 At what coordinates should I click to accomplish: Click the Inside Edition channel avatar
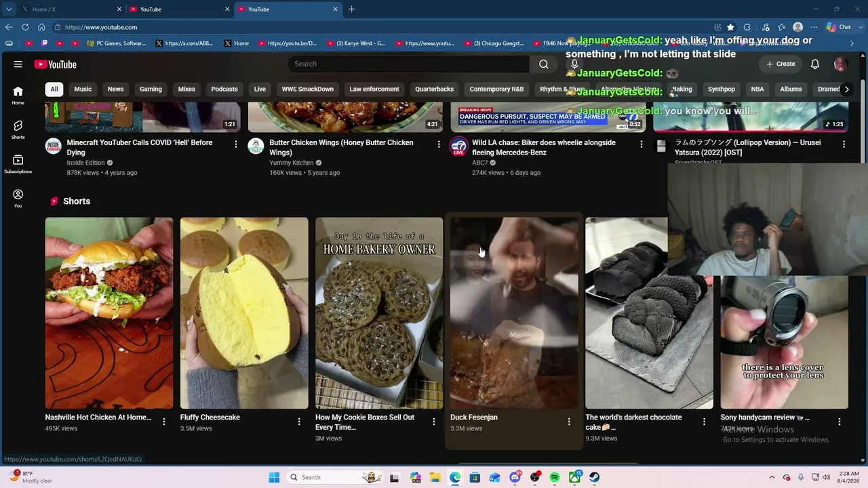53,146
